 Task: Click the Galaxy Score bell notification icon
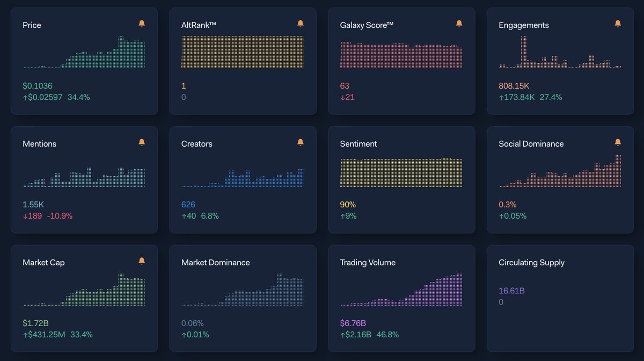(x=459, y=24)
